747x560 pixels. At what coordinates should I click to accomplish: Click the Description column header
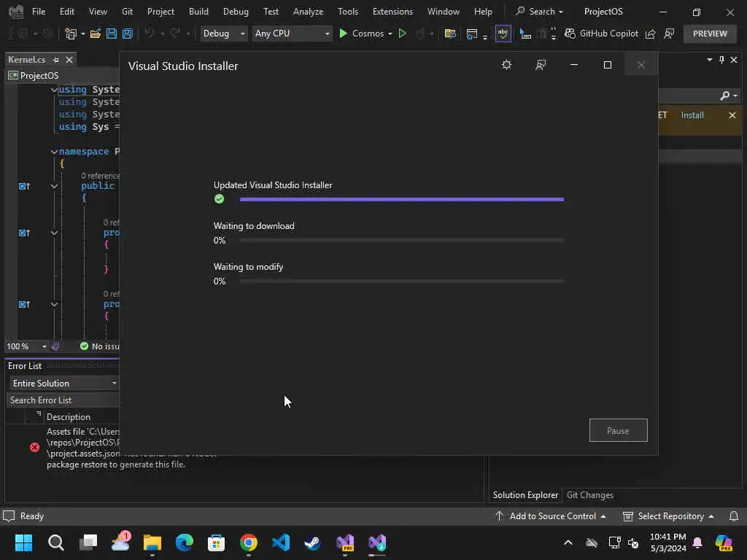(68, 416)
